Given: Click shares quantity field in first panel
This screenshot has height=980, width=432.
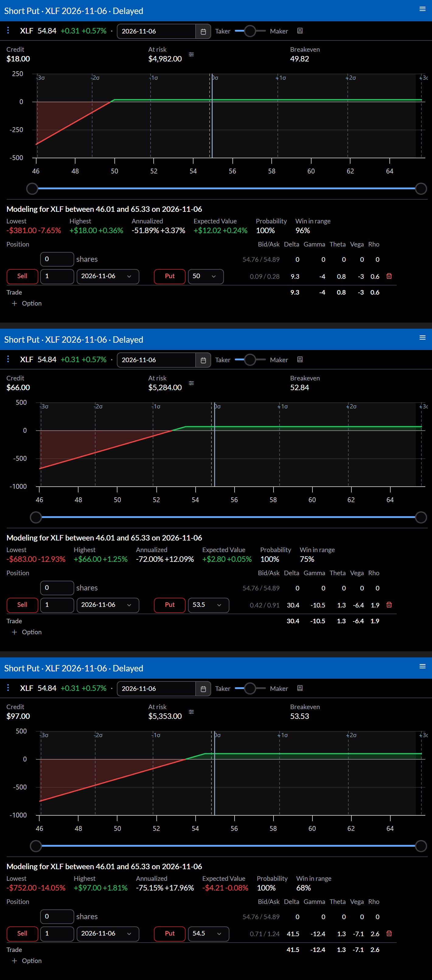Looking at the screenshot, I should pyautogui.click(x=57, y=259).
